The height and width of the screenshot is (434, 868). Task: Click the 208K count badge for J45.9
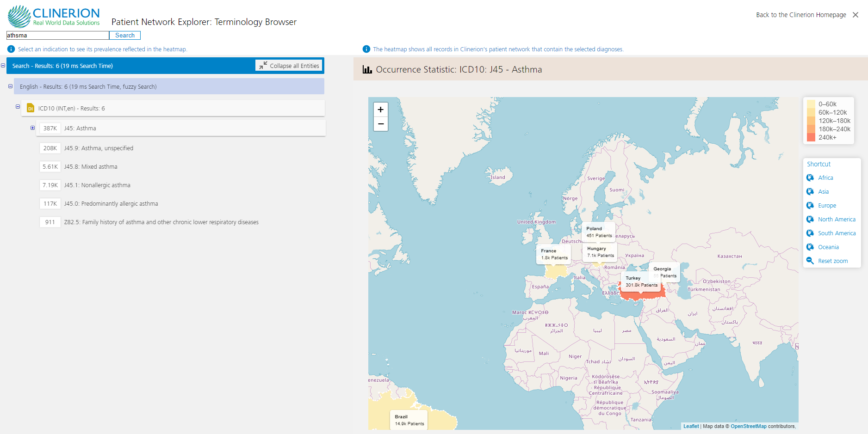point(50,148)
